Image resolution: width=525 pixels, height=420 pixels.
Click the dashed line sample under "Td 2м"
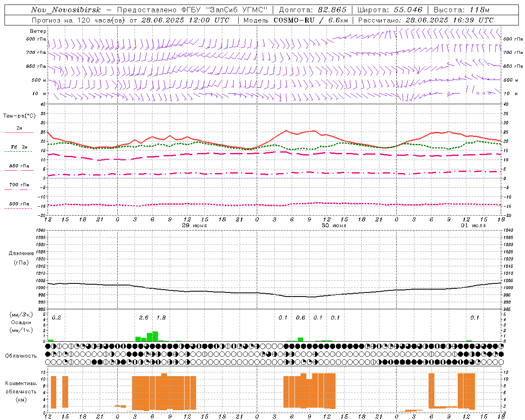point(18,152)
